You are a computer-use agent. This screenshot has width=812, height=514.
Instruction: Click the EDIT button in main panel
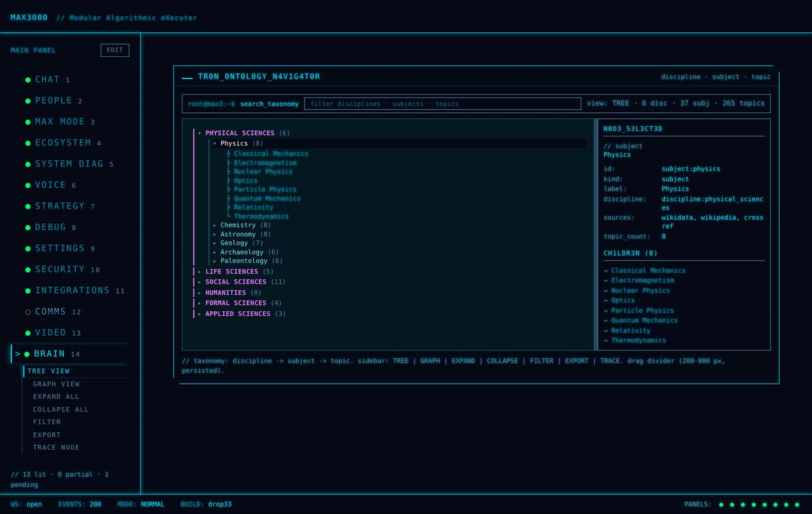115,50
